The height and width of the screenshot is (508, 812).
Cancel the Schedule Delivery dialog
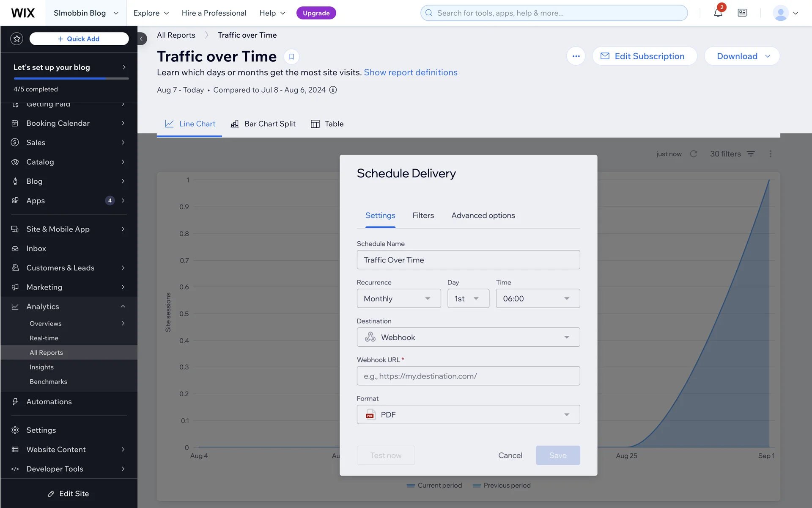point(510,456)
